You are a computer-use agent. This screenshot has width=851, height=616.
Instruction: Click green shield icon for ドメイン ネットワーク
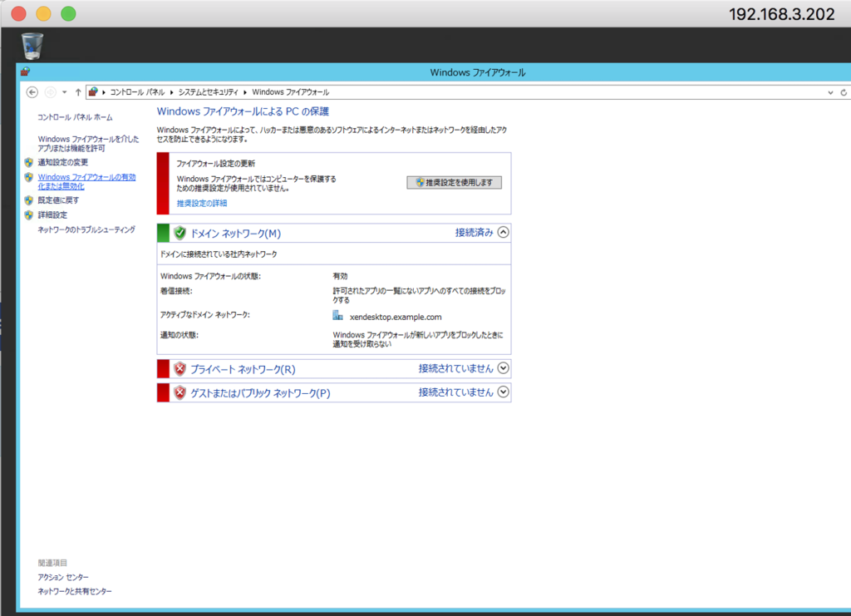(180, 234)
